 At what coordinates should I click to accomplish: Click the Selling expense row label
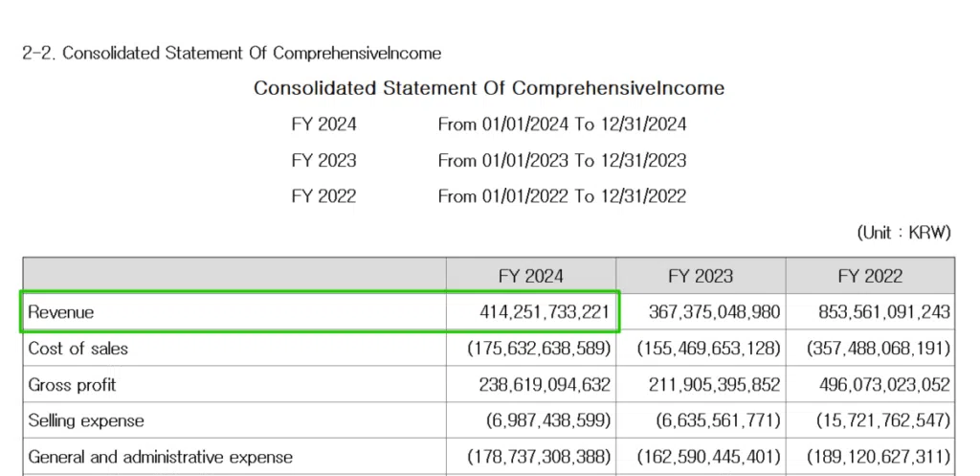click(x=86, y=420)
